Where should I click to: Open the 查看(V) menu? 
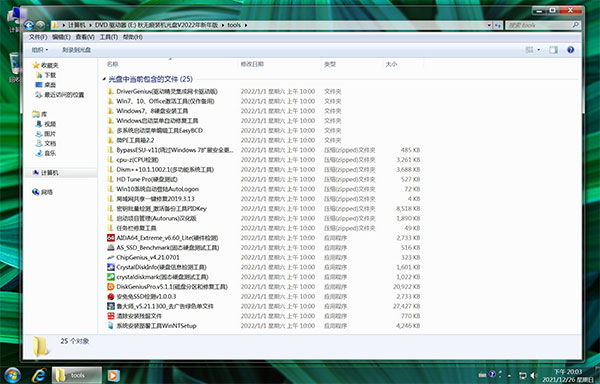pyautogui.click(x=85, y=37)
